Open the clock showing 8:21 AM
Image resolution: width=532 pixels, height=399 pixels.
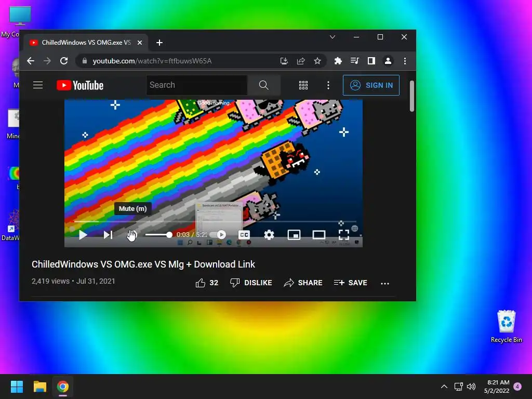(497, 387)
